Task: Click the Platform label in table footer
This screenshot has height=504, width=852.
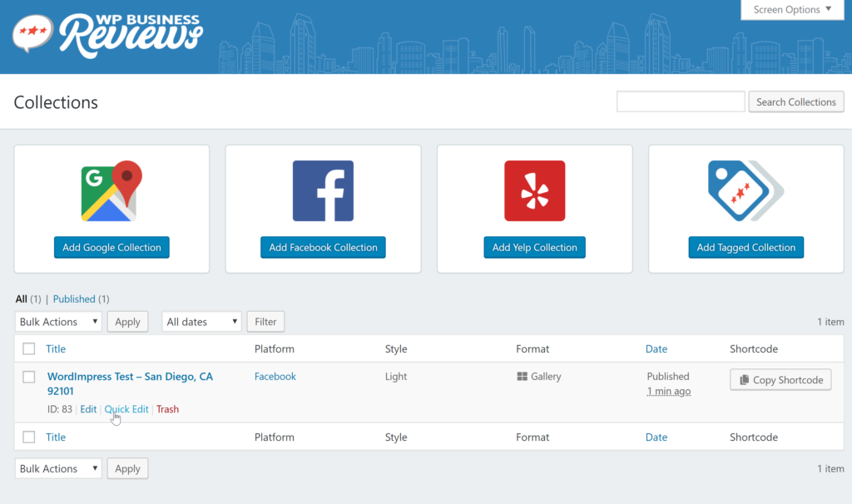Action: click(275, 437)
